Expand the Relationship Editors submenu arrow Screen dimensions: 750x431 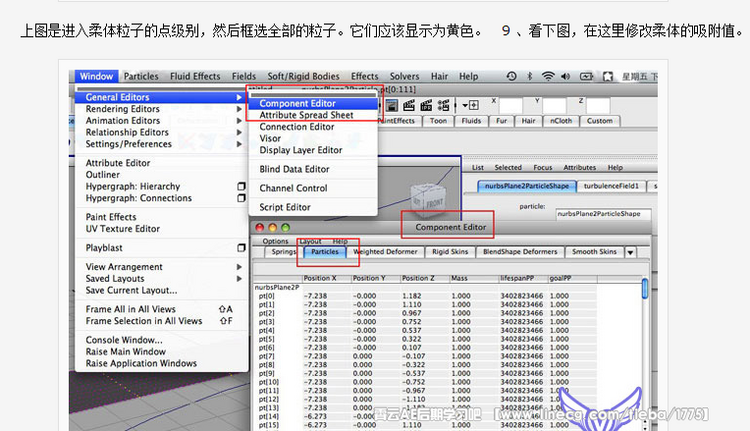click(x=239, y=132)
